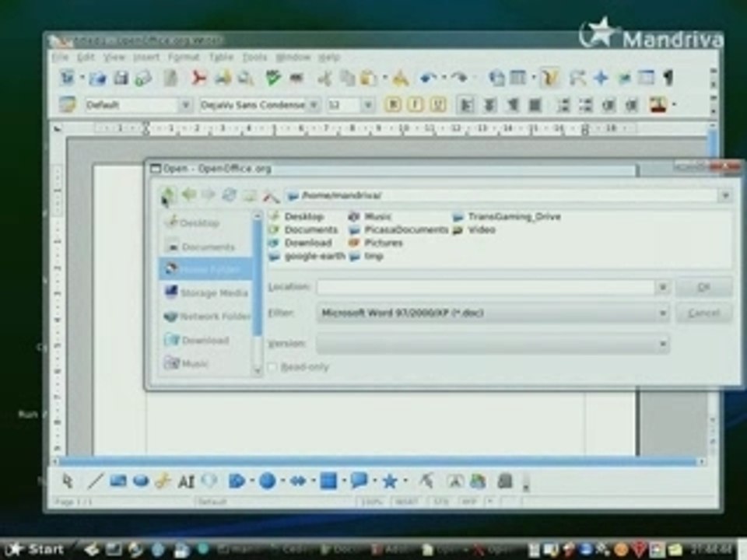747x560 pixels.
Task: Expand the Location field dropdown arrow
Action: coord(662,287)
